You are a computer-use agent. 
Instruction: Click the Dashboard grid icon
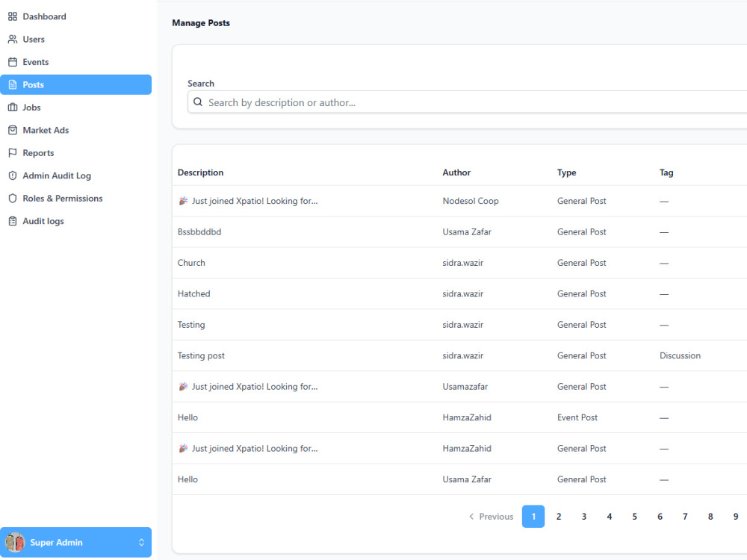pyautogui.click(x=13, y=16)
